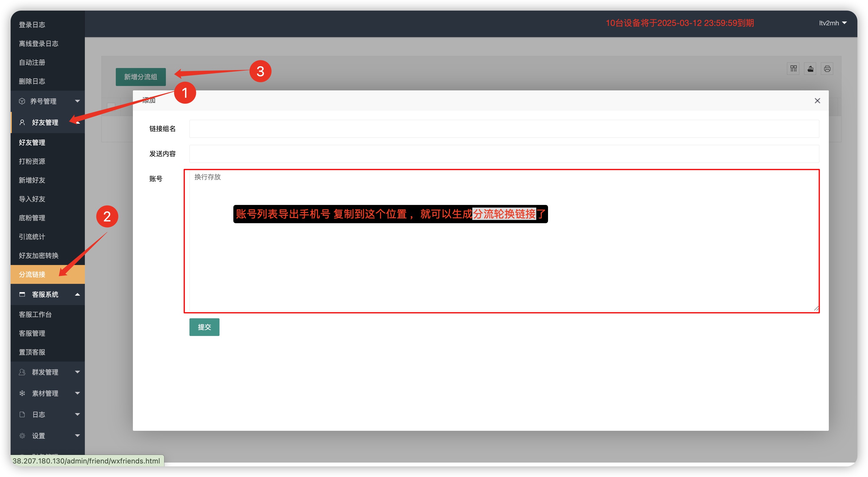The image size is (868, 477).
Task: Click the 养号管理 cube icon
Action: (22, 101)
